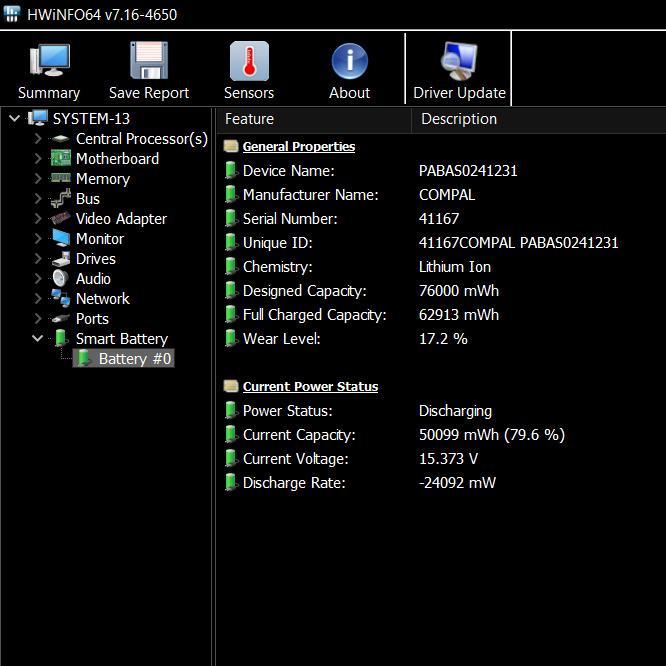The height and width of the screenshot is (666, 666).
Task: Expand the Central Processor(s) node
Action: [x=38, y=139]
